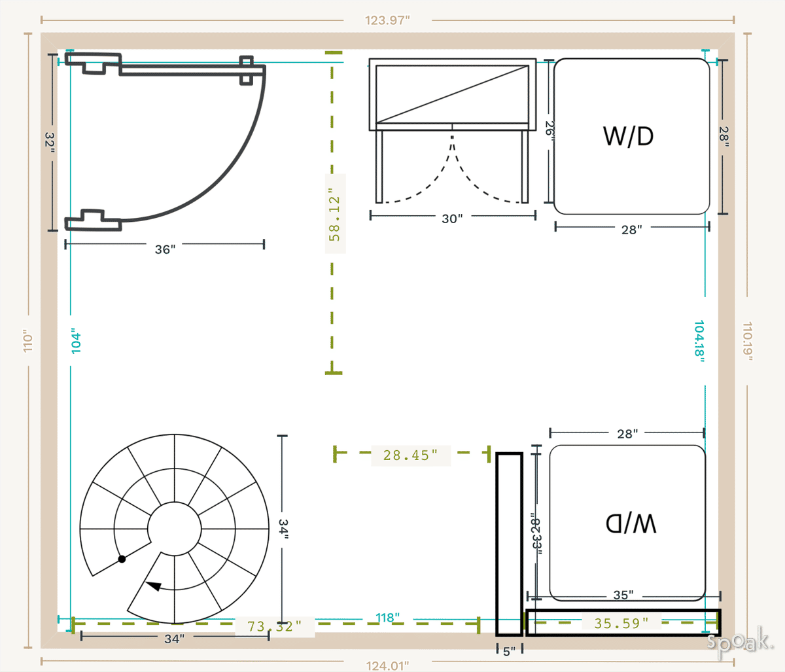Click the green 73.32" measurement label
The image size is (785, 672).
pyautogui.click(x=275, y=626)
